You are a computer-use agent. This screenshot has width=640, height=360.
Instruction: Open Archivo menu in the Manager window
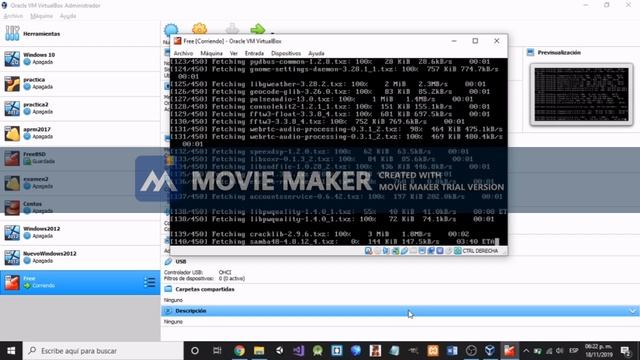(13, 16)
